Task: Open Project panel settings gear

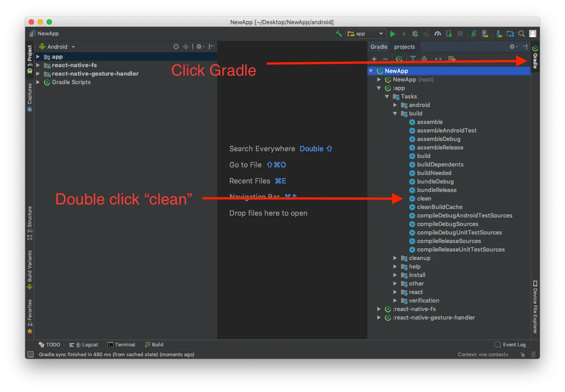Action: (200, 47)
